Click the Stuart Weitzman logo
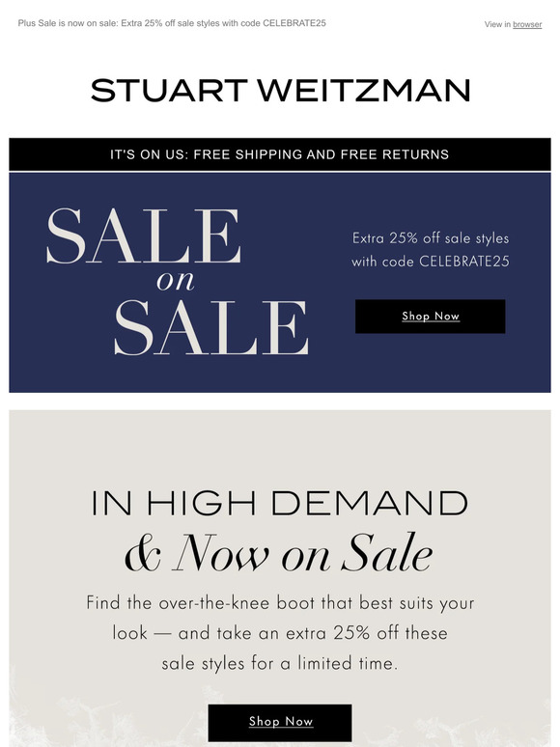The width and height of the screenshot is (560, 747). (280, 91)
